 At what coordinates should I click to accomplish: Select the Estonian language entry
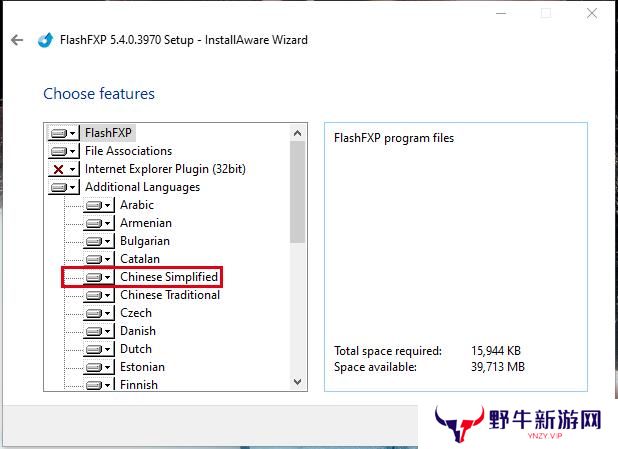[142, 367]
